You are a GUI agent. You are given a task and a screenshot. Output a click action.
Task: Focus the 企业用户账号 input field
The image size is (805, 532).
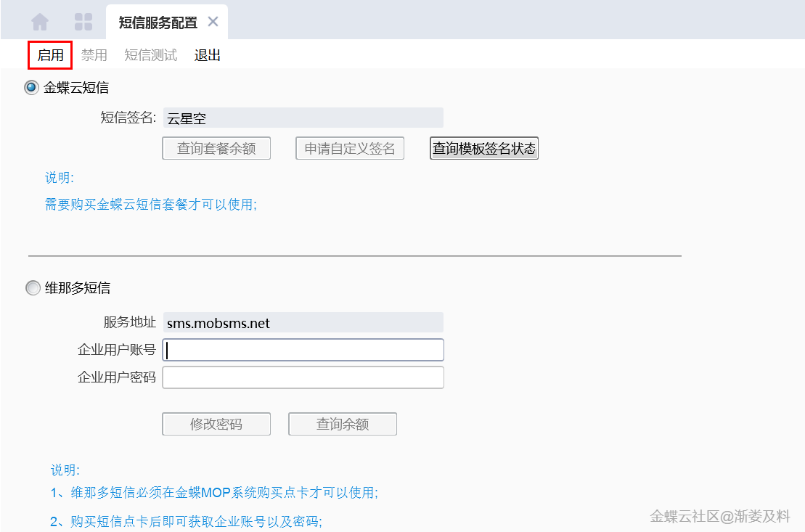[303, 350]
